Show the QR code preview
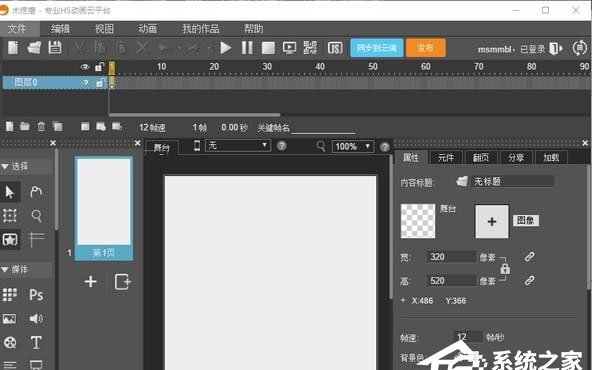 pyautogui.click(x=310, y=48)
